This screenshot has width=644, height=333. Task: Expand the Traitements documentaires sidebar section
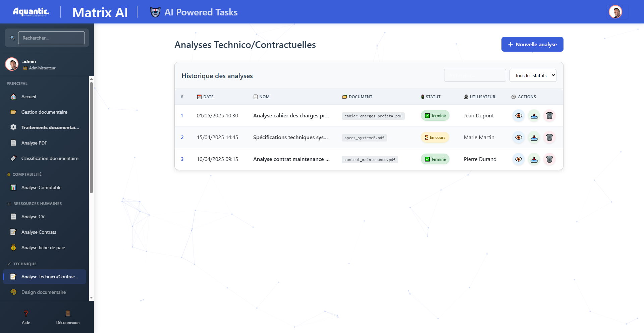(x=50, y=127)
